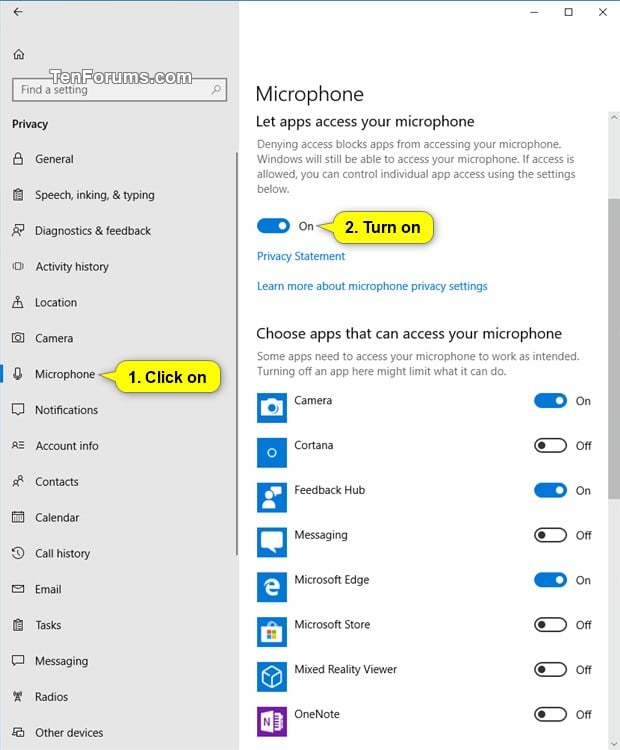Enable Mixed Reality Viewer microphone toggle
The width and height of the screenshot is (620, 750).
point(551,670)
